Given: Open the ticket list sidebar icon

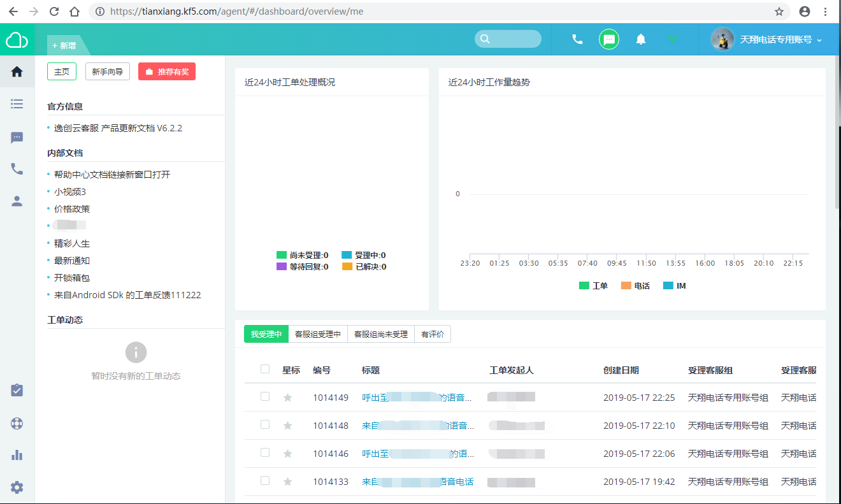Looking at the screenshot, I should coord(17,104).
